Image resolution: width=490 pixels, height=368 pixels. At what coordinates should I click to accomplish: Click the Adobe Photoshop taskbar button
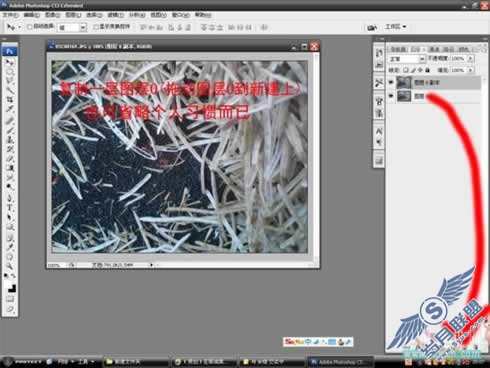click(x=340, y=362)
